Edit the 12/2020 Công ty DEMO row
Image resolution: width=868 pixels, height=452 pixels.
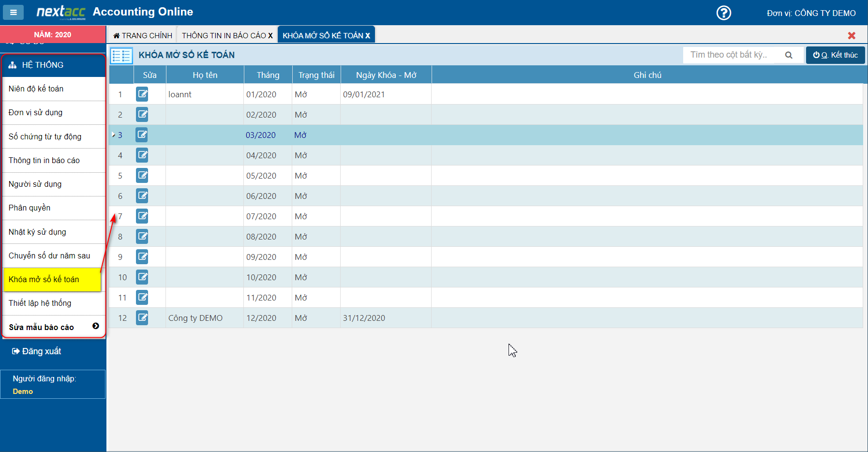(142, 318)
